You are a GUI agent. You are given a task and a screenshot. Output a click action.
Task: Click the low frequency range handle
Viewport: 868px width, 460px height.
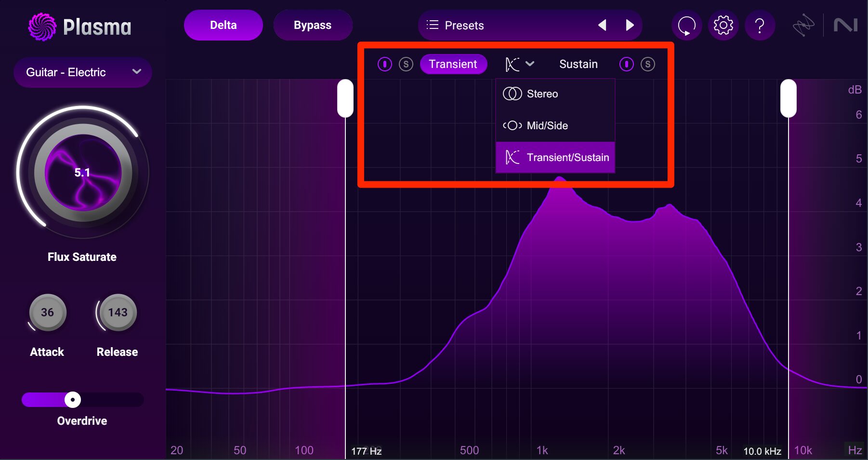[345, 98]
